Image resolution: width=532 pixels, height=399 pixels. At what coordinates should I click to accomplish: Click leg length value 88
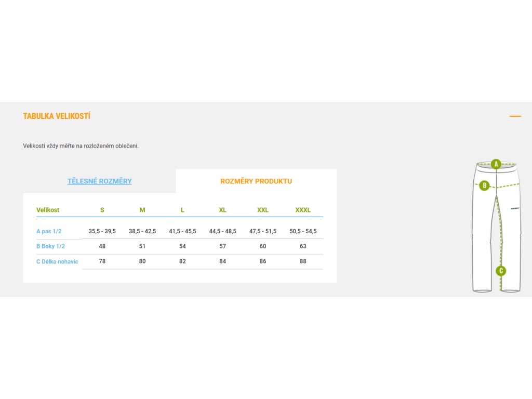(303, 261)
